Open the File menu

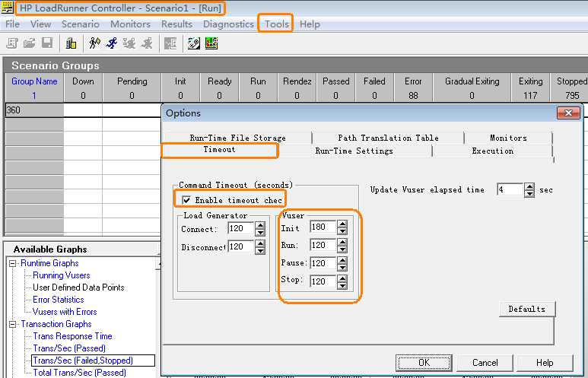point(12,24)
